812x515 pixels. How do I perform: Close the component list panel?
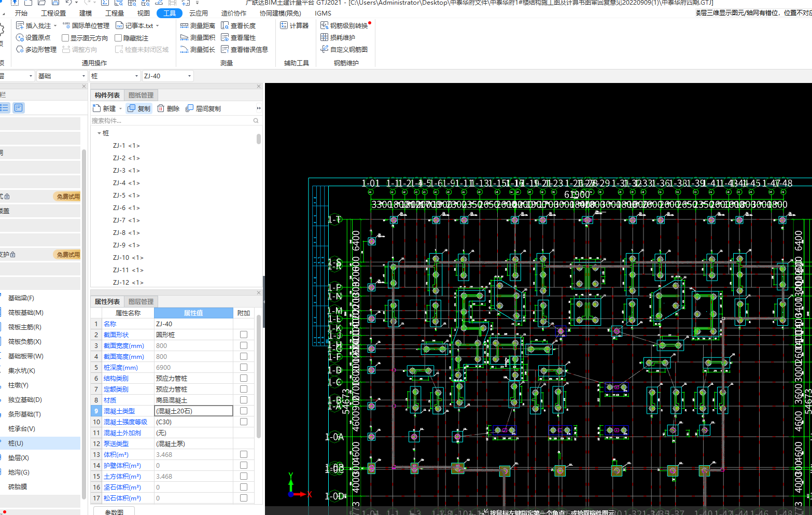pos(259,86)
